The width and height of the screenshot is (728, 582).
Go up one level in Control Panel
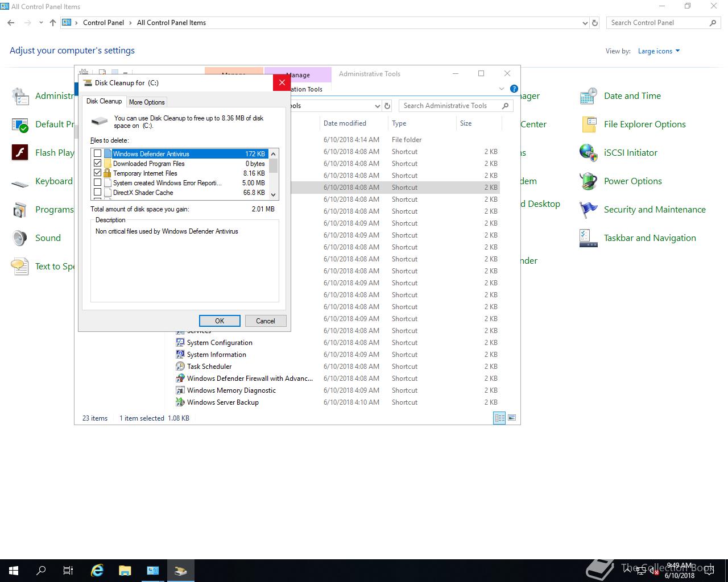53,23
